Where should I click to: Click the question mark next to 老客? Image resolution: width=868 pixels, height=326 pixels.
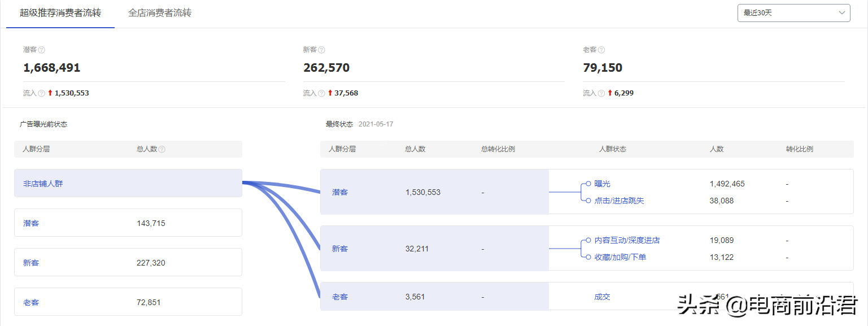[x=601, y=49]
